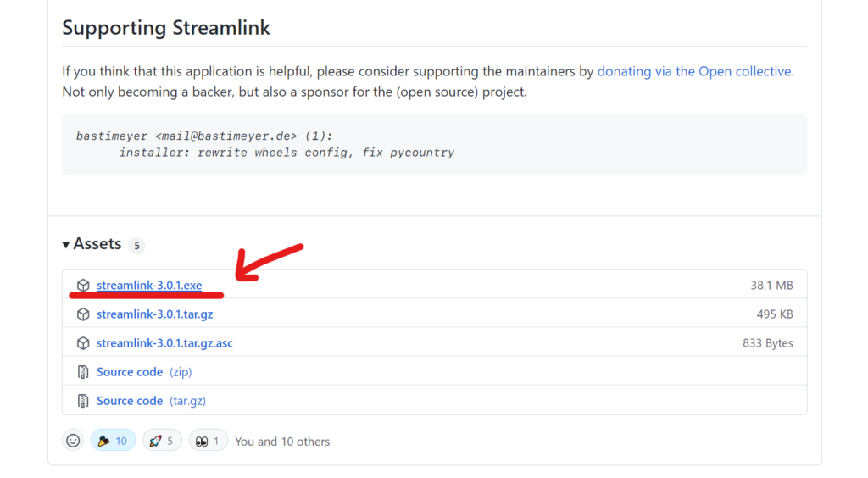Download streamlink-3.0.1.tar.gz archive
The height and width of the screenshot is (478, 868).
pos(154,314)
